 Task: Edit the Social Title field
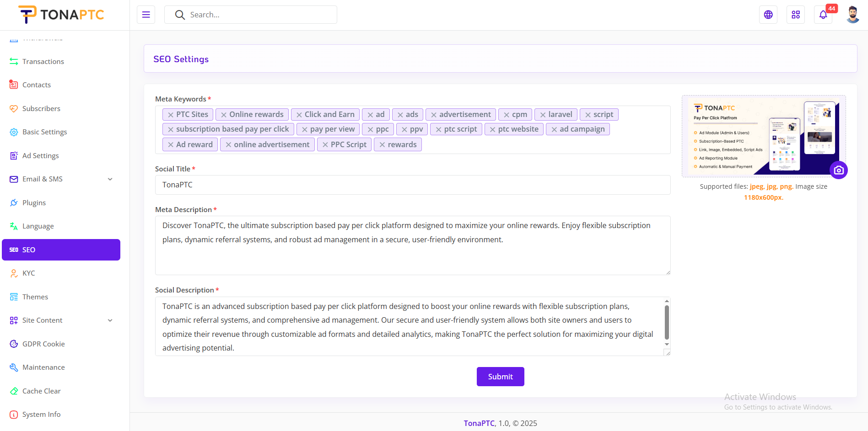click(413, 185)
